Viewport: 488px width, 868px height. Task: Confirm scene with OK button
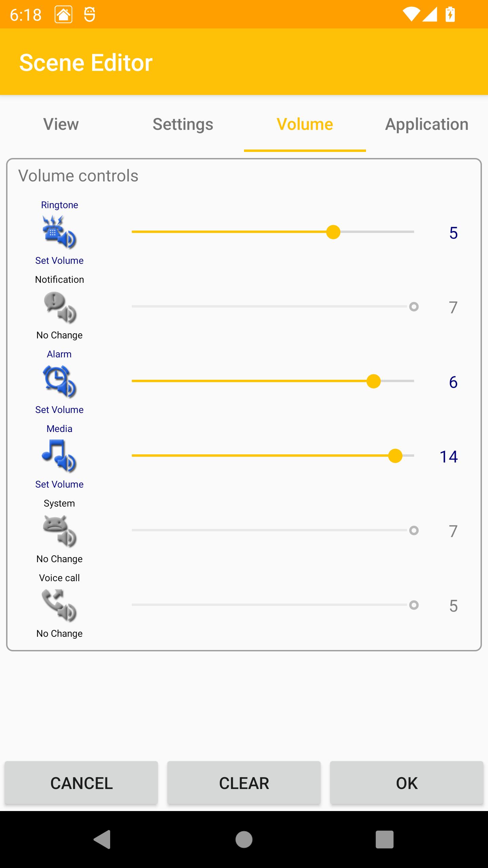click(x=407, y=783)
